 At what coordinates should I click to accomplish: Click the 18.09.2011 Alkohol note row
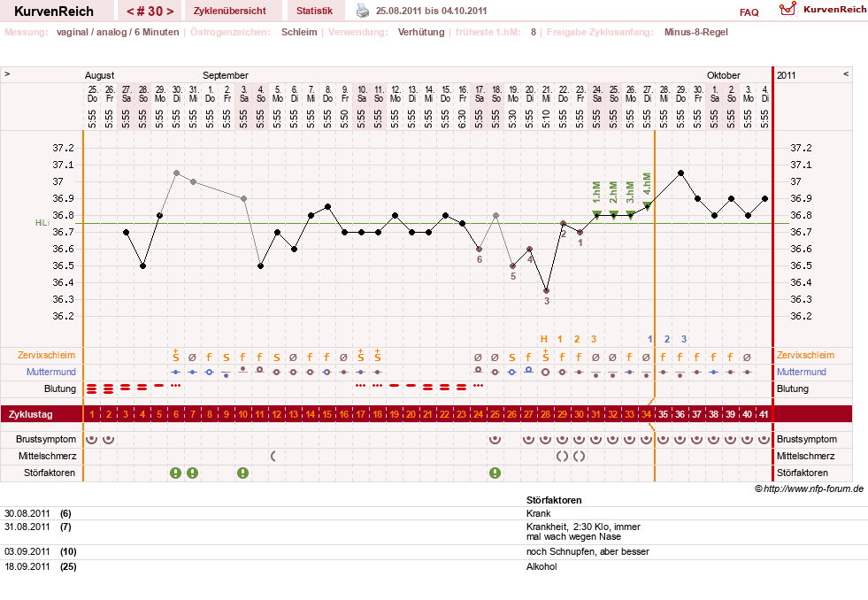click(434, 566)
